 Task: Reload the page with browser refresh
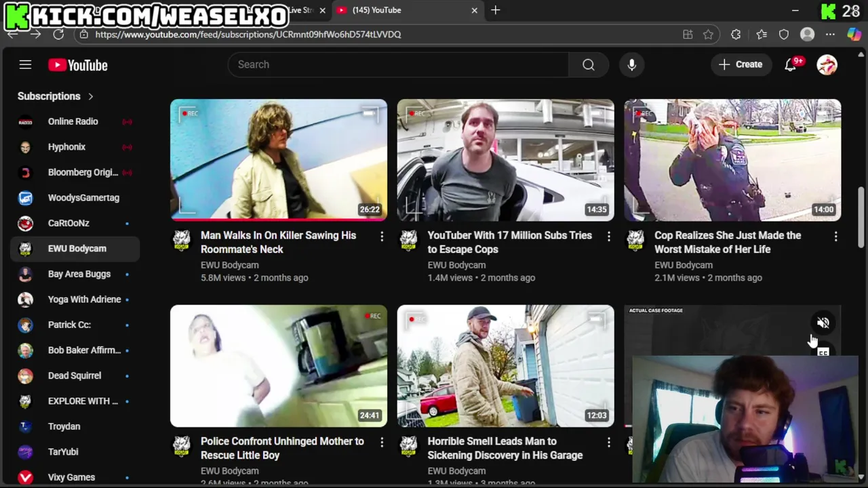click(58, 34)
